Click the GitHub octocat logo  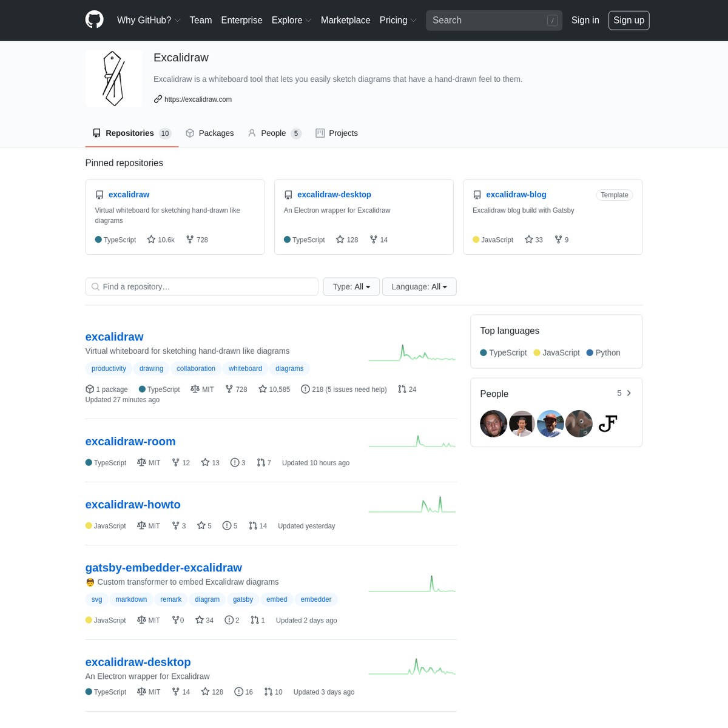point(94,20)
